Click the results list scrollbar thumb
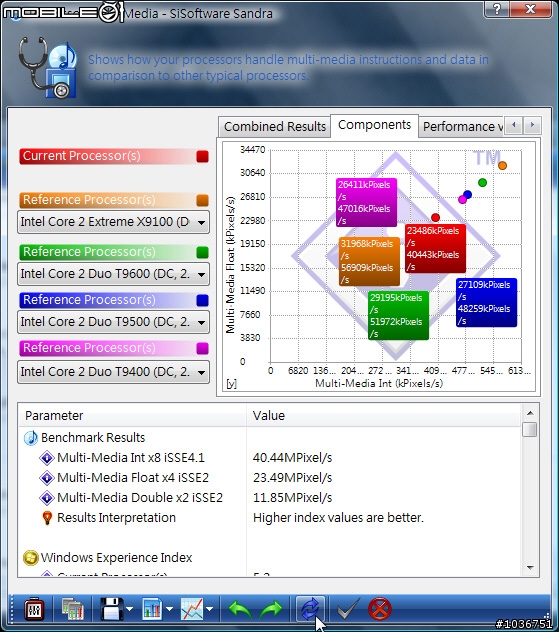This screenshot has height=632, width=559. 530,429
